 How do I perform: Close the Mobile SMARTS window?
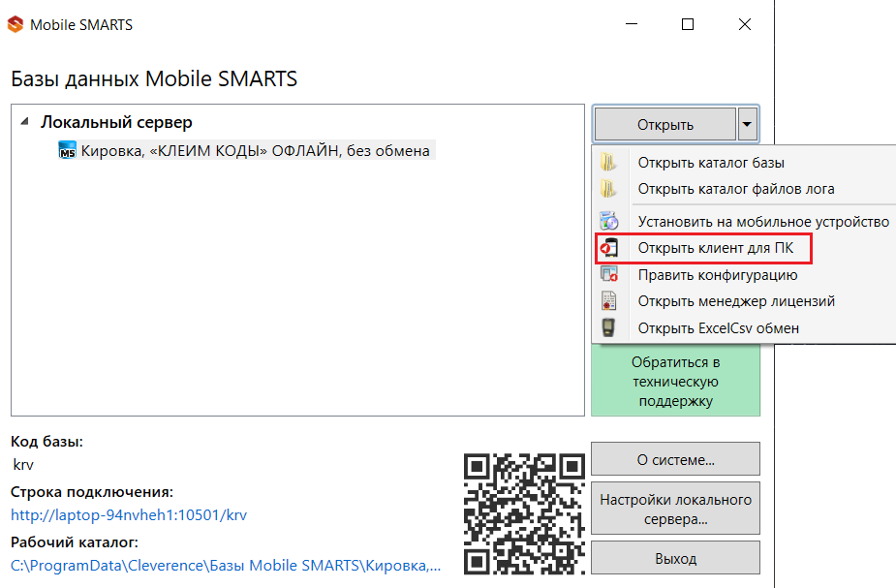coord(745,24)
